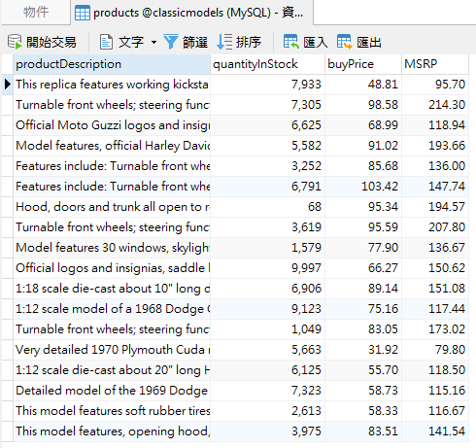The width and height of the screenshot is (476, 448).
Task: Click cell 'Detailed model of the 1969 Dodge'
Action: 112,391
